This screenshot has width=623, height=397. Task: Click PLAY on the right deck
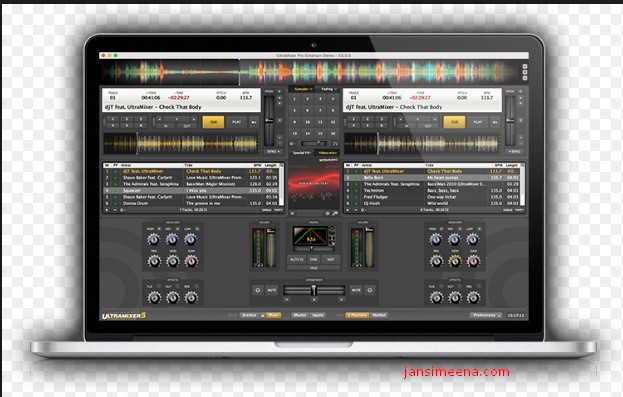click(x=478, y=122)
